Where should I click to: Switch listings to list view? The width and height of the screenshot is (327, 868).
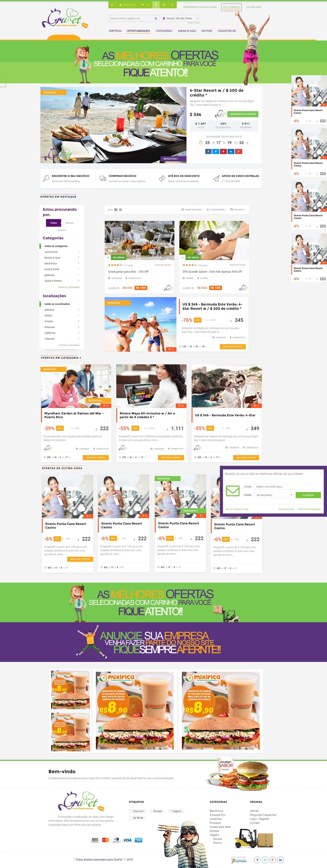click(120, 210)
